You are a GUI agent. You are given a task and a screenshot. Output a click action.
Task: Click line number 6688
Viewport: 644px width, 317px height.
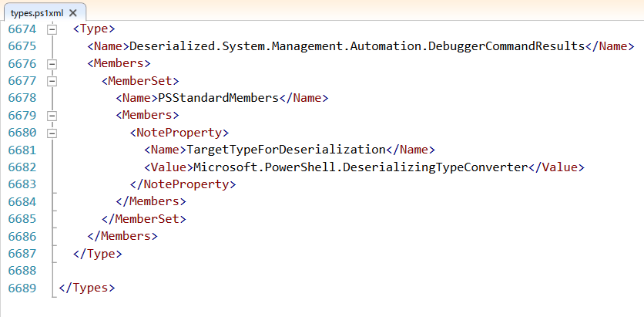[x=22, y=271]
